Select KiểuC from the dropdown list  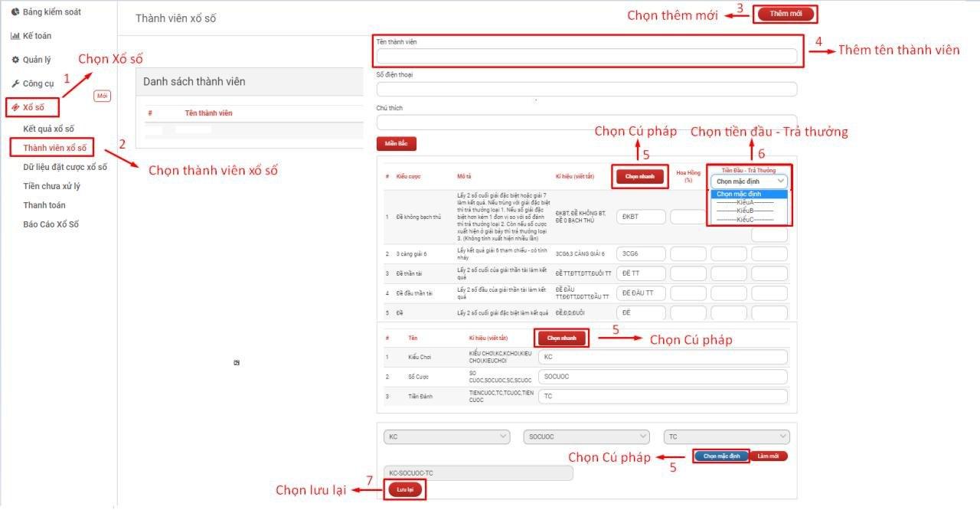pos(749,220)
